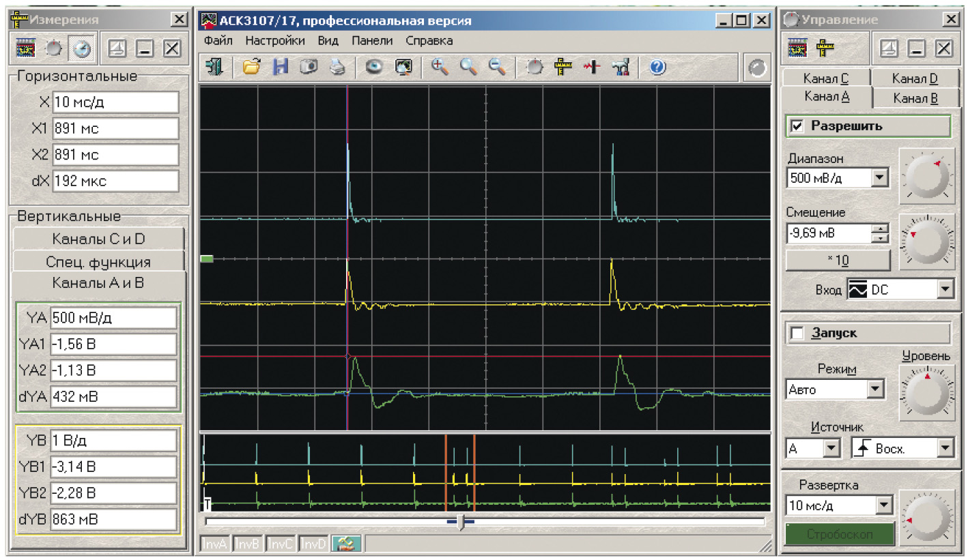This screenshot has width=968, height=560.
Task: Enable the Запуск checkbox
Action: point(797,334)
